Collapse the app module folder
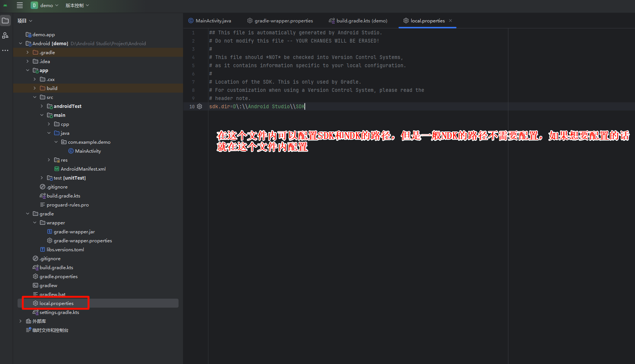 (x=28, y=71)
